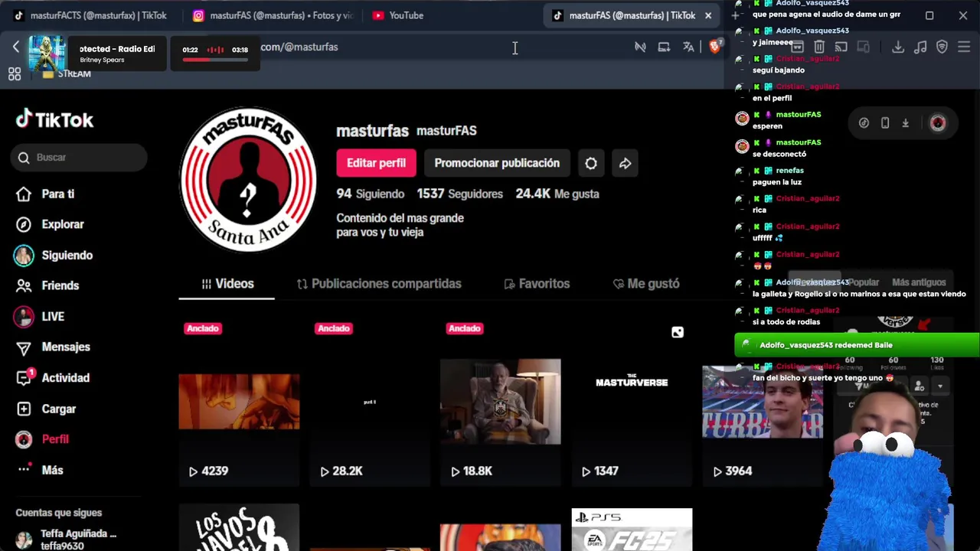The image size is (980, 551).
Task: Open pinned video with 4239 views
Action: pos(239,402)
